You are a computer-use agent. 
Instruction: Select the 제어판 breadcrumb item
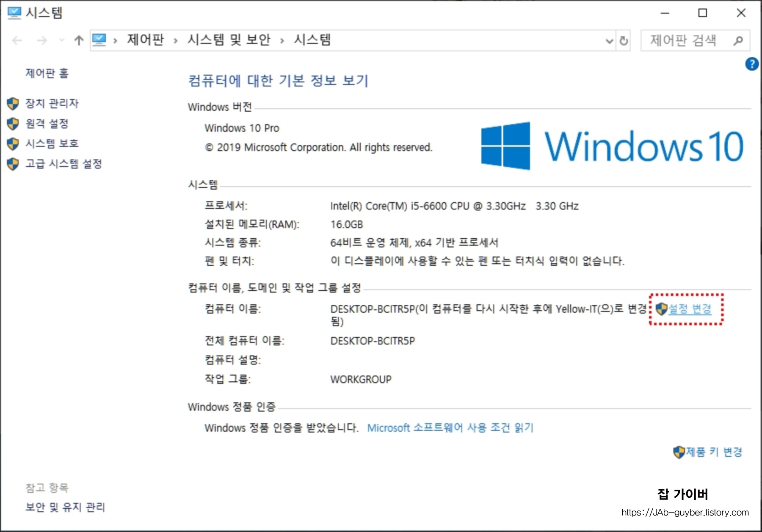click(x=145, y=40)
